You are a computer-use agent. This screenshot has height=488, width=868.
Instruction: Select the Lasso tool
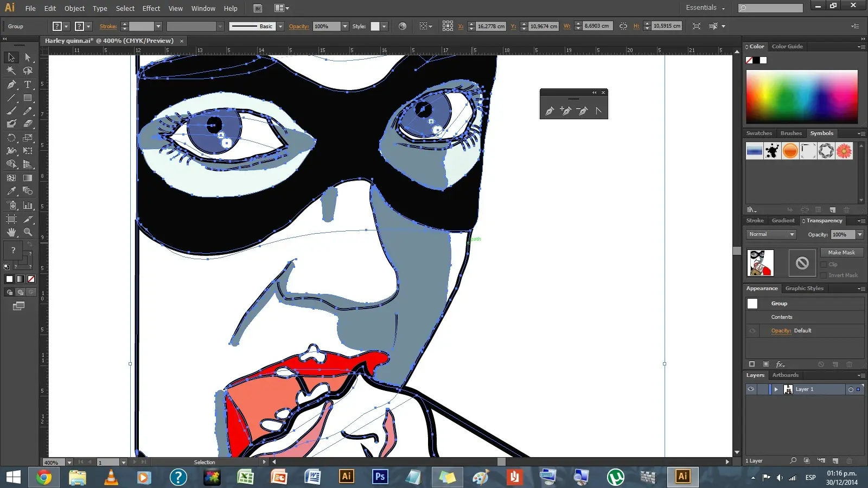tap(28, 70)
